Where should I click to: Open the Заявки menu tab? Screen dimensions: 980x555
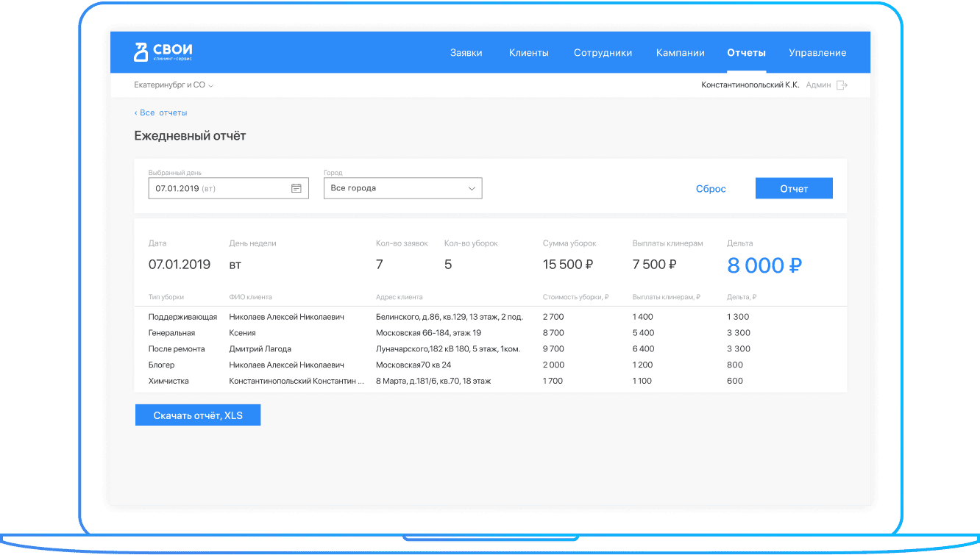point(466,53)
